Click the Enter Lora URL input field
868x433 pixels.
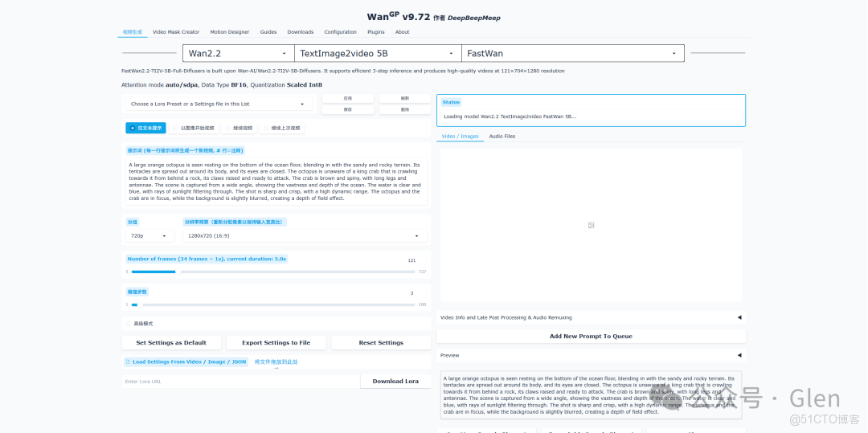coord(241,382)
